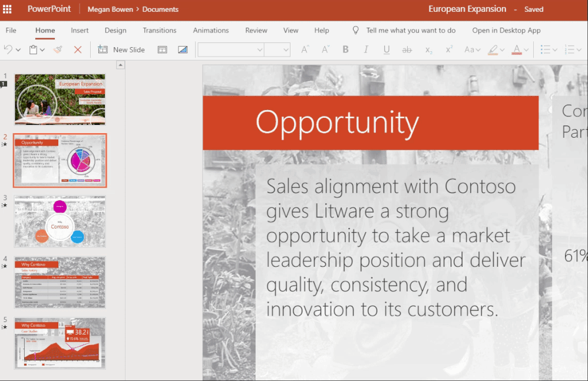588x381 pixels.
Task: Expand the Numbering dropdown arrow
Action: [x=579, y=50]
